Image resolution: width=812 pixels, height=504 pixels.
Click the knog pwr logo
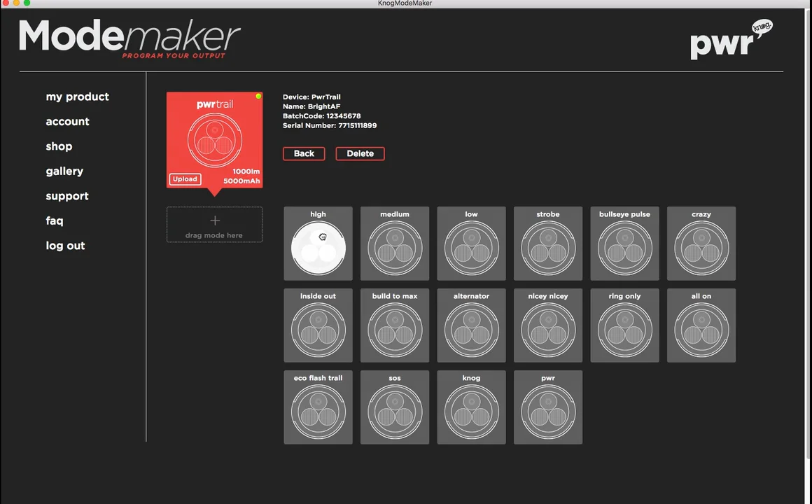pos(731,39)
